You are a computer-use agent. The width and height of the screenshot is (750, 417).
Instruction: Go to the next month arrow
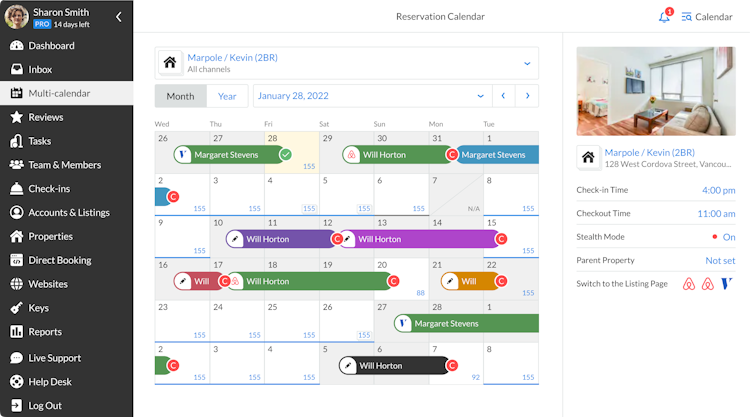527,96
